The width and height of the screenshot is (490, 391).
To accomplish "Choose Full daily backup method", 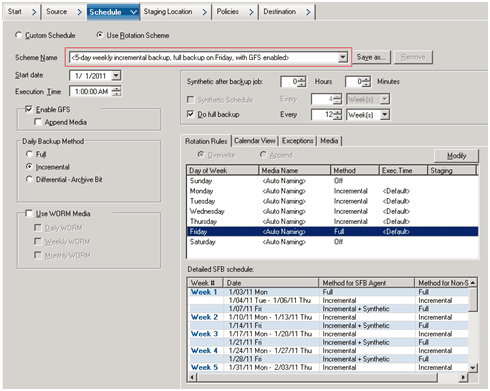I will click(x=29, y=154).
